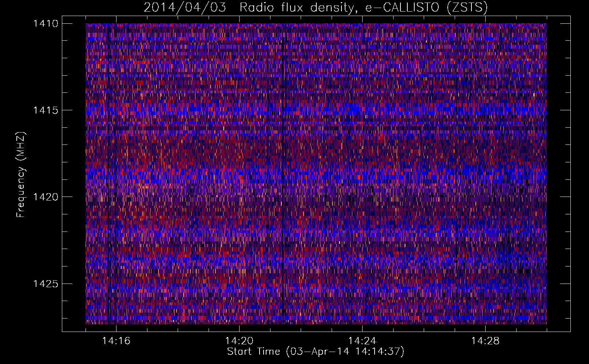Click the 1410 frequency axis label
589x364 pixels.
point(46,24)
